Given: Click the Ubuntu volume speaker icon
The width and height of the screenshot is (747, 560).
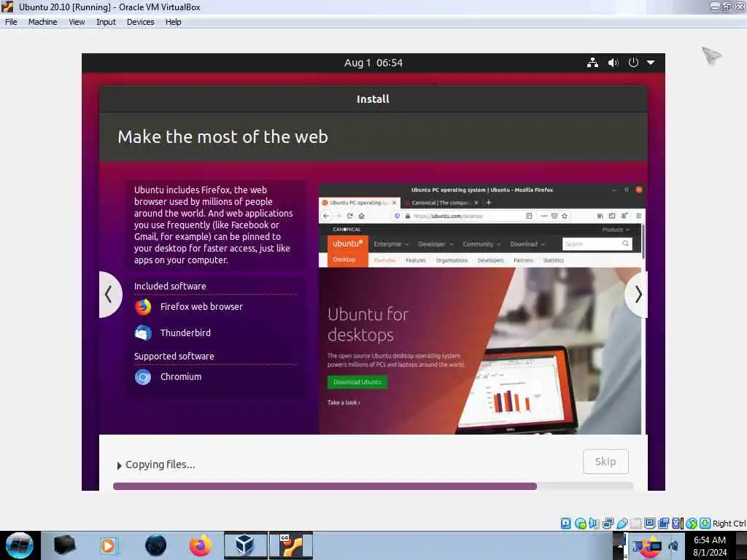Looking at the screenshot, I should tap(613, 63).
